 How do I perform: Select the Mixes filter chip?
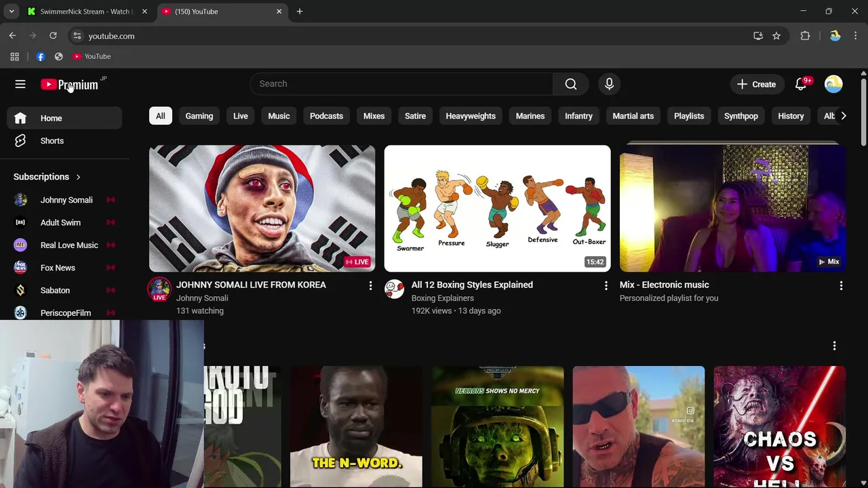click(x=374, y=116)
